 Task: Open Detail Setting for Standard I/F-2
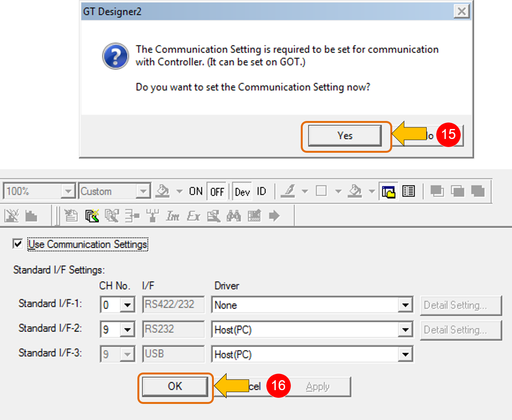[461, 330]
